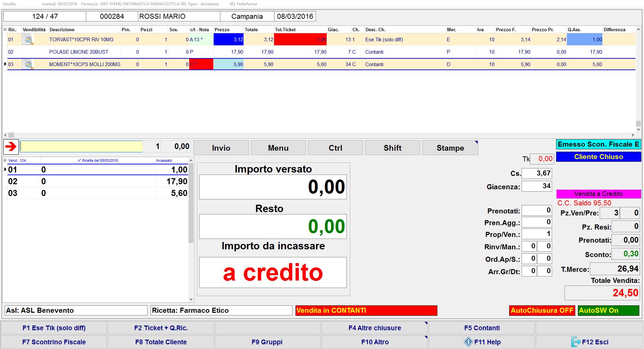Expand the F4 Altre chiusure options
Viewport: 644px width, 349px height.
coord(374,328)
